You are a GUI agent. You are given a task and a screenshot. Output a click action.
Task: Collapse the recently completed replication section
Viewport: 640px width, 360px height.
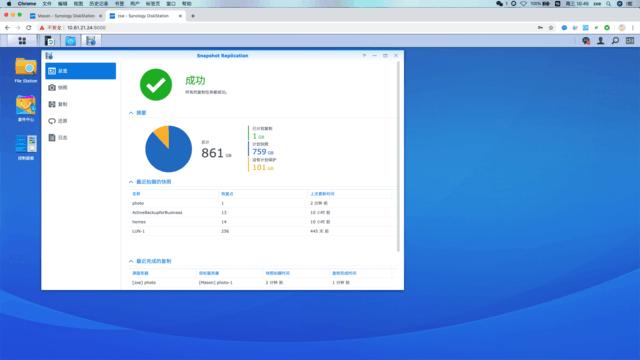point(131,261)
